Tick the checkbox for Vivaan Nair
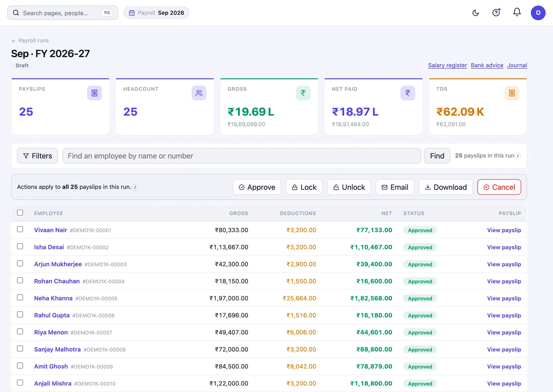The width and height of the screenshot is (553, 392). [20, 229]
